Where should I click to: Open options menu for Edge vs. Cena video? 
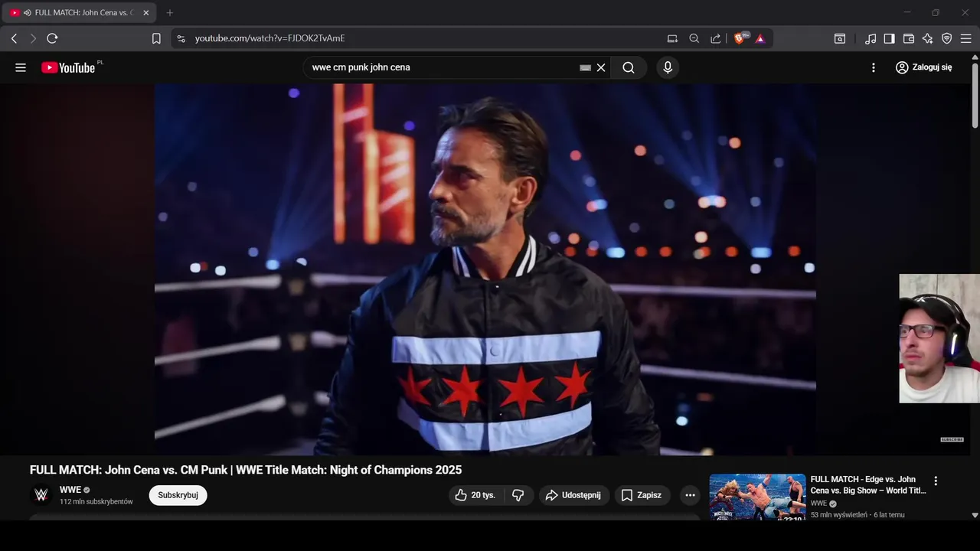coord(936,481)
